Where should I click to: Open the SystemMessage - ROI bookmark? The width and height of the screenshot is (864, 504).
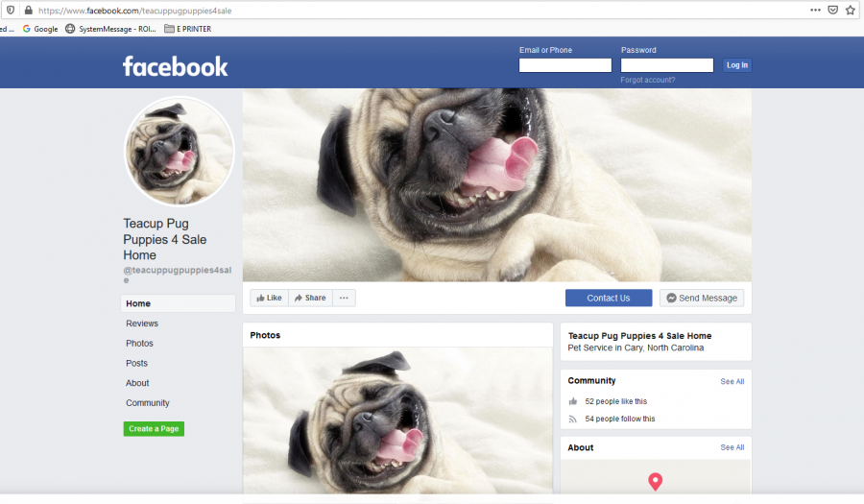110,29
